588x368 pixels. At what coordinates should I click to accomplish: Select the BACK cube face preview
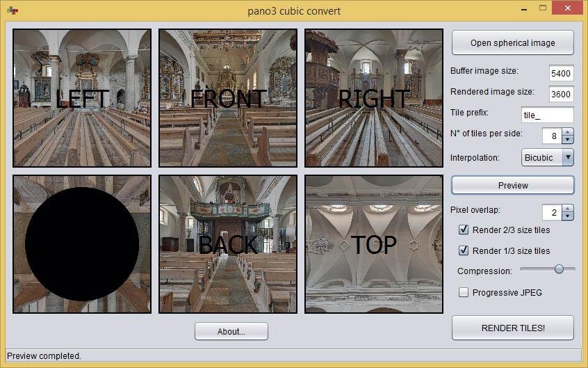228,244
